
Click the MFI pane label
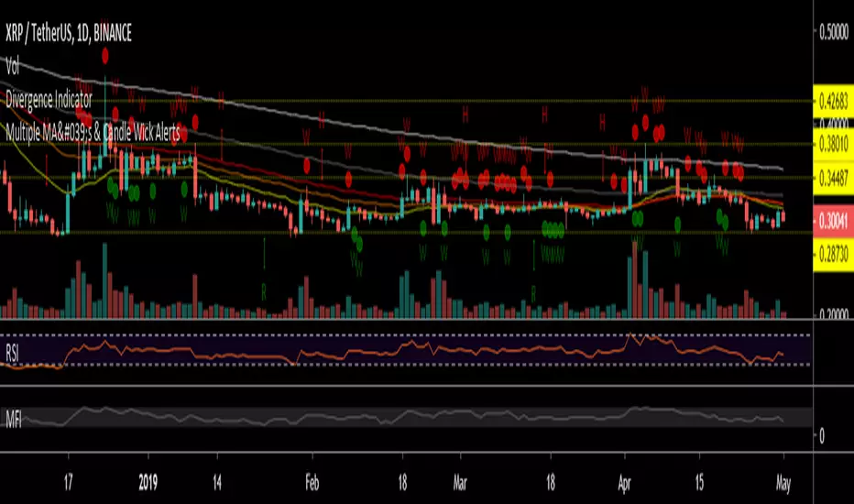click(14, 419)
